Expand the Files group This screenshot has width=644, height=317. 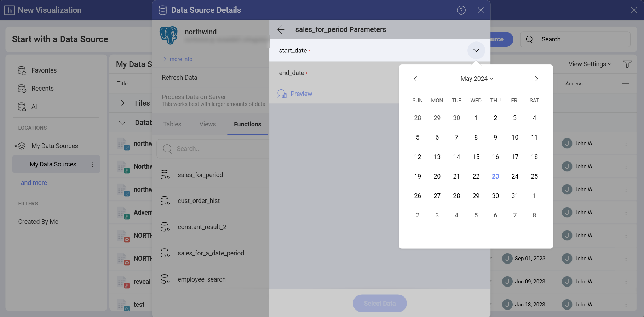click(122, 103)
